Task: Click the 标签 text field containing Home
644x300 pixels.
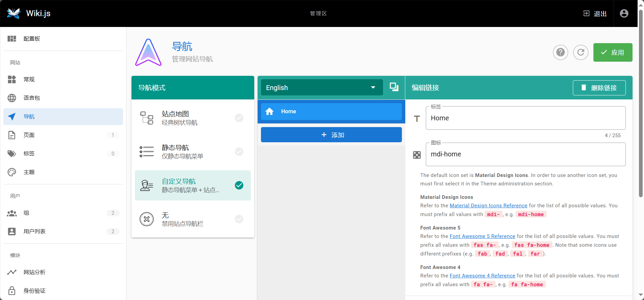Action: click(525, 118)
